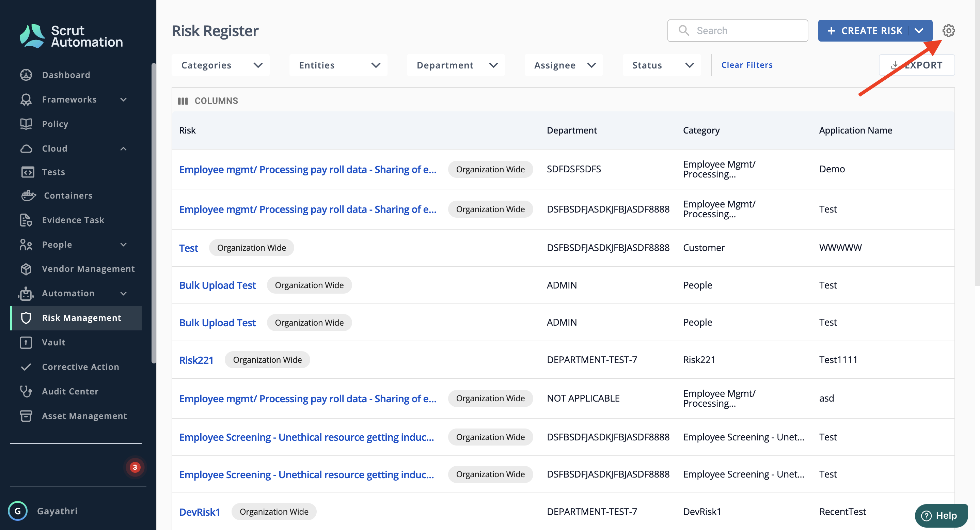Open the Categories filter dropdown

tap(221, 65)
